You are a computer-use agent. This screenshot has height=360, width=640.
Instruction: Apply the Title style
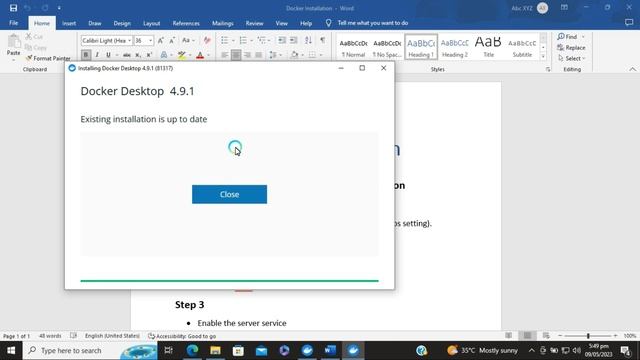click(x=488, y=47)
